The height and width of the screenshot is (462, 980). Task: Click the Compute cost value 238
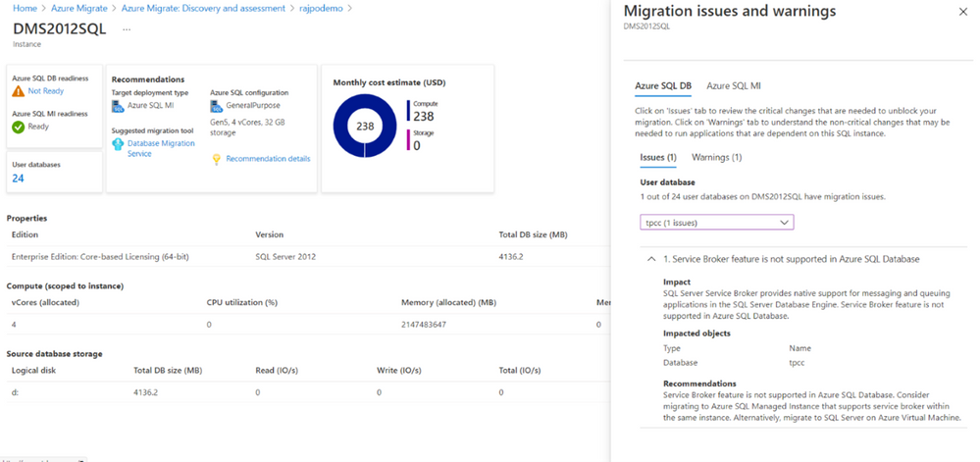point(423,116)
